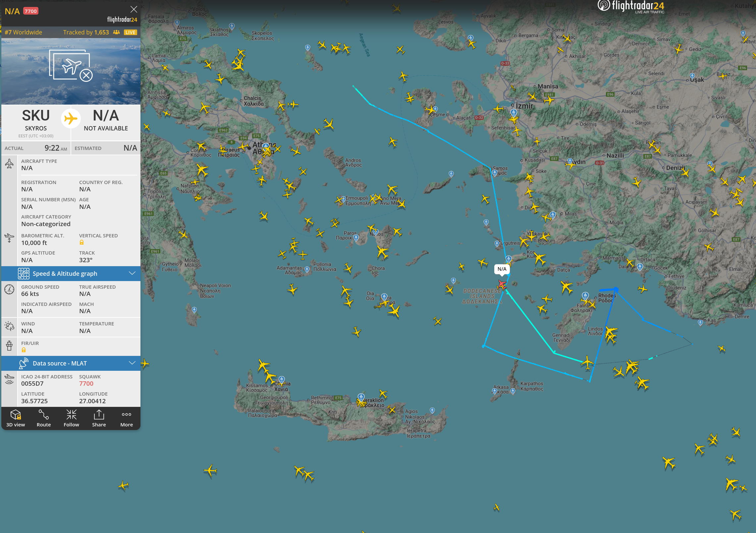
Task: Click the Chania airport pin
Action: tap(282, 380)
